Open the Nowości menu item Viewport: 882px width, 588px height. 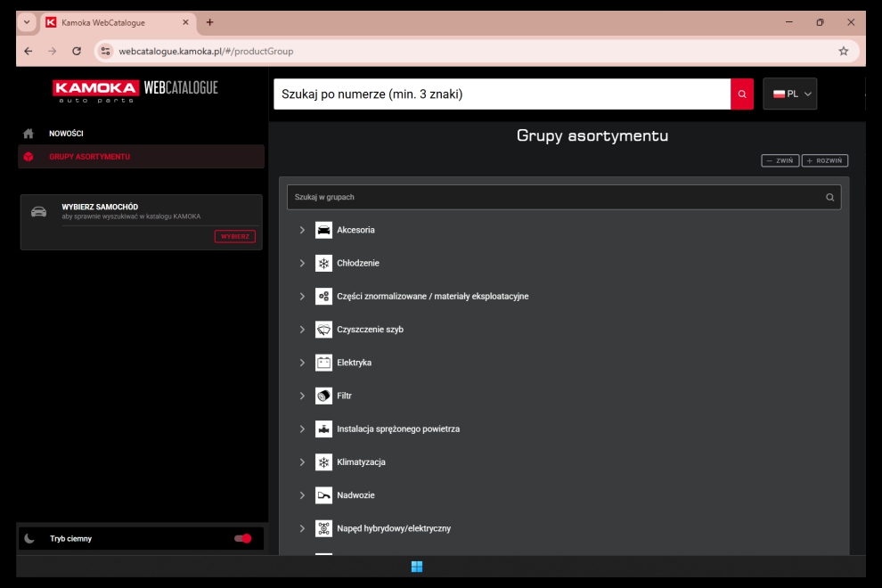(x=67, y=134)
